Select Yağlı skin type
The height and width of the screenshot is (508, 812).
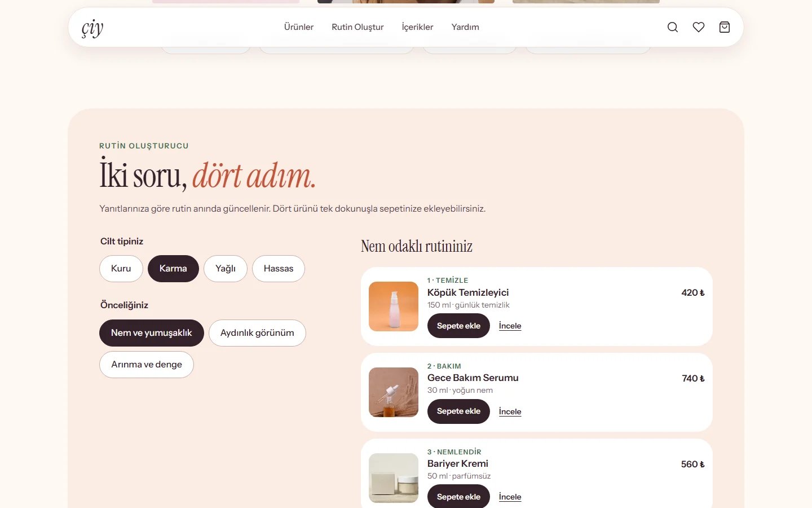(226, 269)
